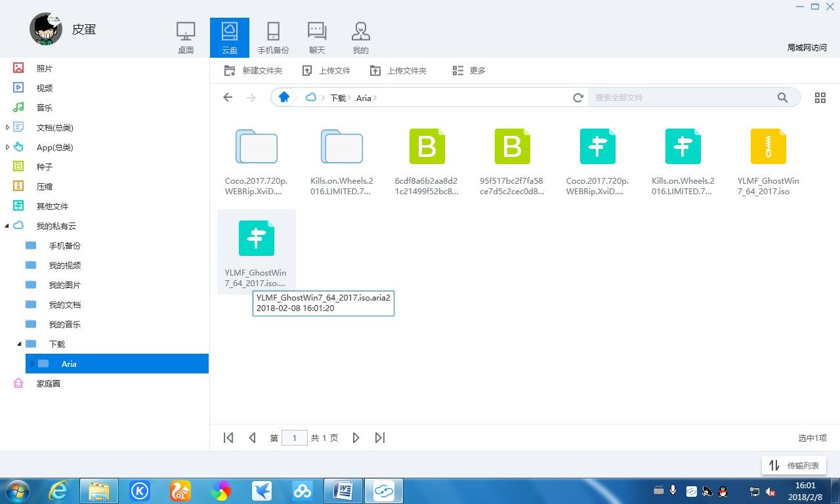Go to the previous page
Viewport: 840px width, 504px height.
click(252, 438)
